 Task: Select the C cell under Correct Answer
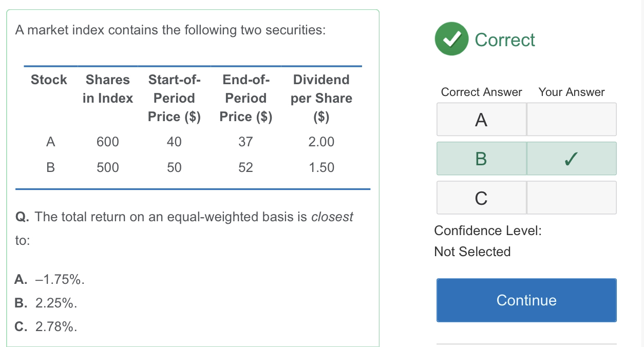[481, 198]
